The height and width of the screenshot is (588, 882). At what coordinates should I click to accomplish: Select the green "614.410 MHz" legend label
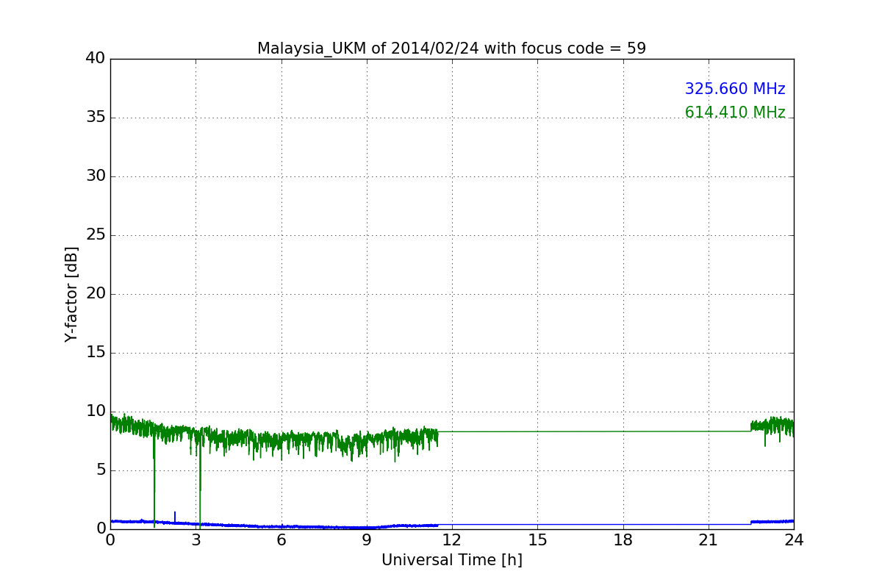tap(735, 112)
